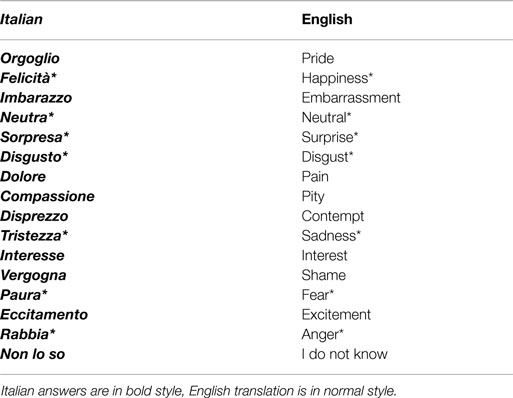Viewport: 513px width, 398px height.
Task: Click the Italian column header
Action: coord(21,19)
